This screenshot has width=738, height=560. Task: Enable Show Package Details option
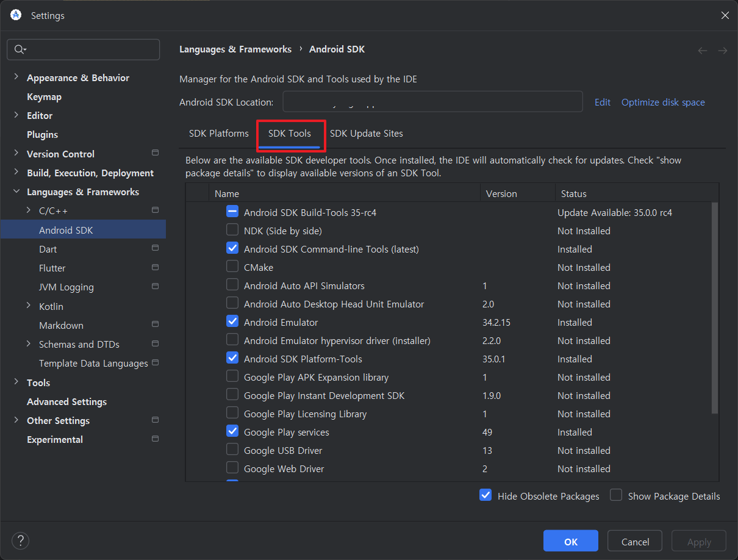[x=616, y=495]
